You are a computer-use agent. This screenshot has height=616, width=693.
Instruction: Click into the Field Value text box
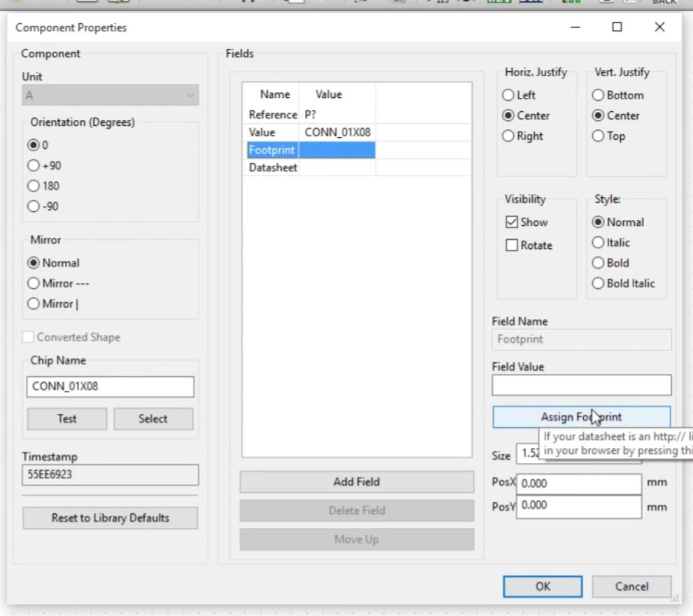point(581,385)
